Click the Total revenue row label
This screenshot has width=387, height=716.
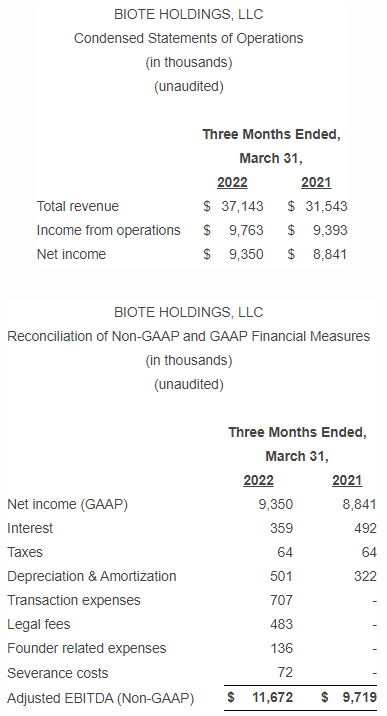pyautogui.click(x=78, y=206)
